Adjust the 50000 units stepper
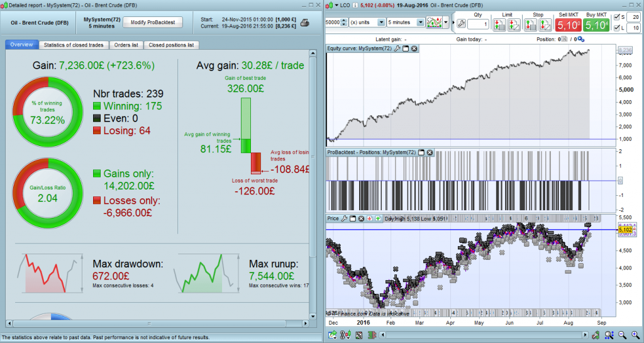This screenshot has width=644, height=343. point(344,22)
